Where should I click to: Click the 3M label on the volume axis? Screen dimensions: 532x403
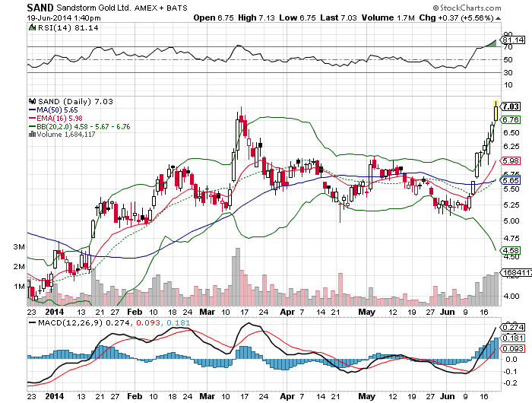pyautogui.click(x=19, y=247)
